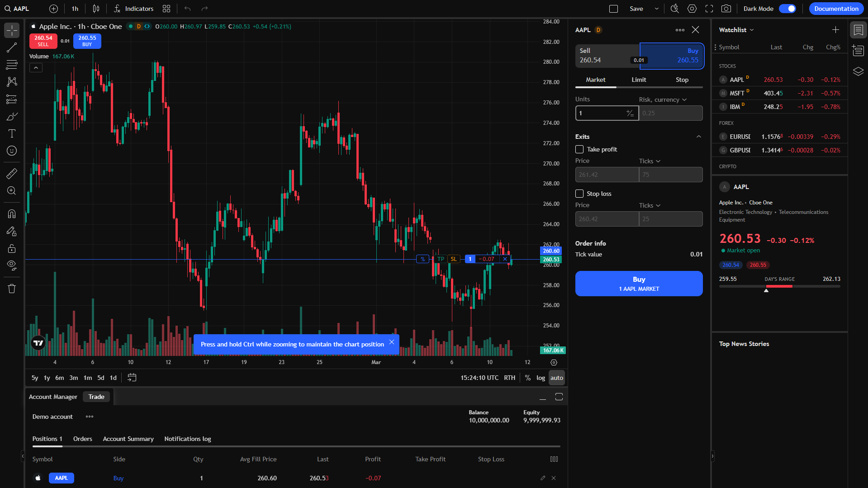
Task: Select the text annotation tool
Action: point(11,133)
